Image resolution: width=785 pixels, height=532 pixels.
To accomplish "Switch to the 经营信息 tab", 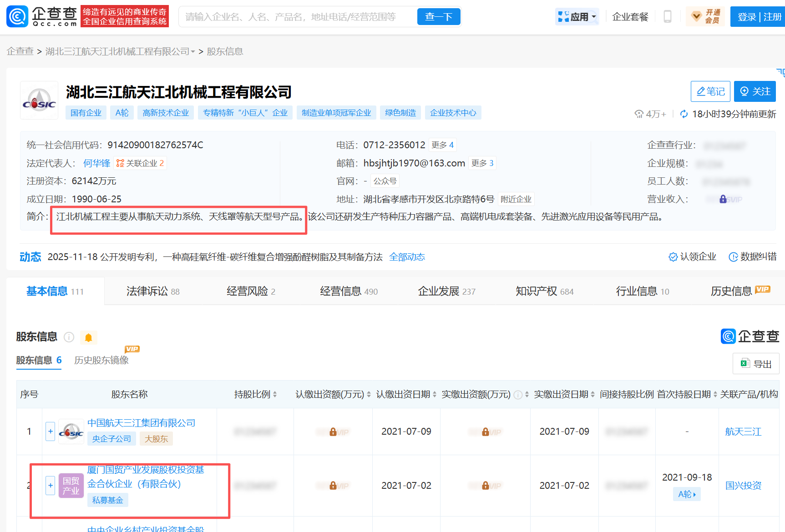I will (349, 291).
